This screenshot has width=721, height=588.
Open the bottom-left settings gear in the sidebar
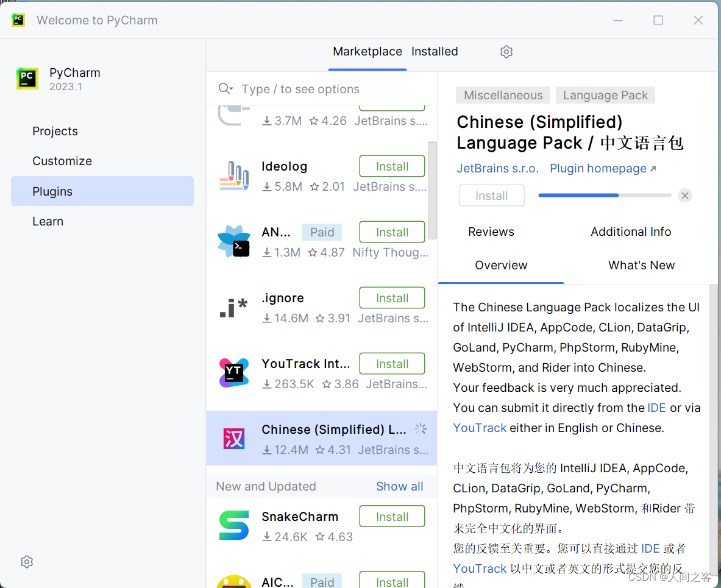[27, 562]
